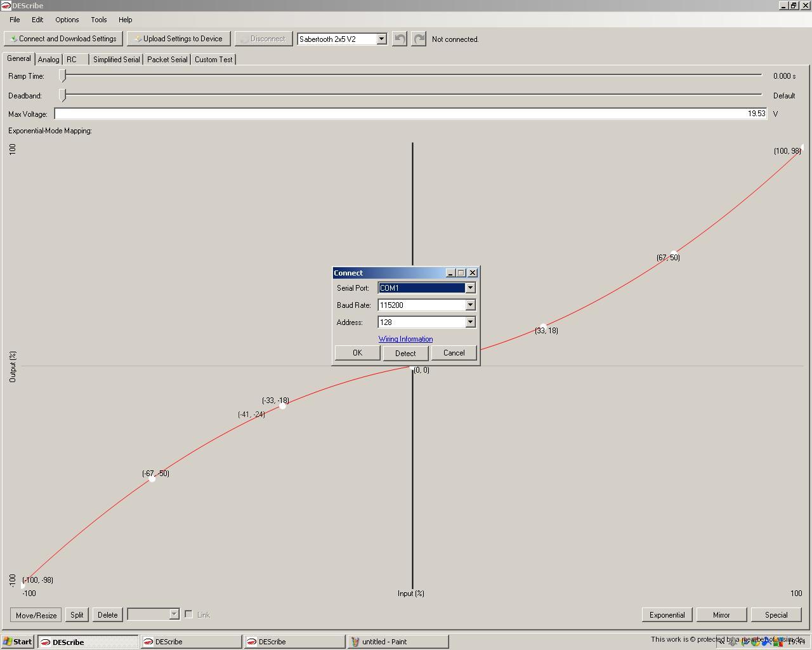Expand the Baud Rate dropdown

pyautogui.click(x=470, y=305)
